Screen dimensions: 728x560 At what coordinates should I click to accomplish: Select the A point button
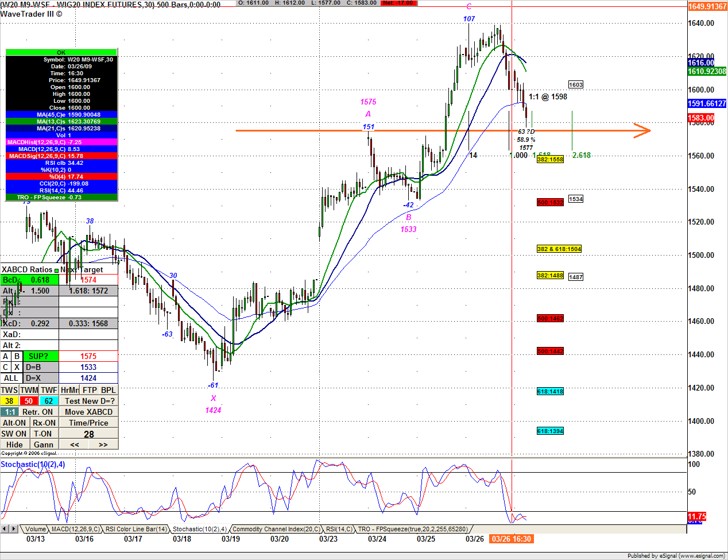click(6, 356)
